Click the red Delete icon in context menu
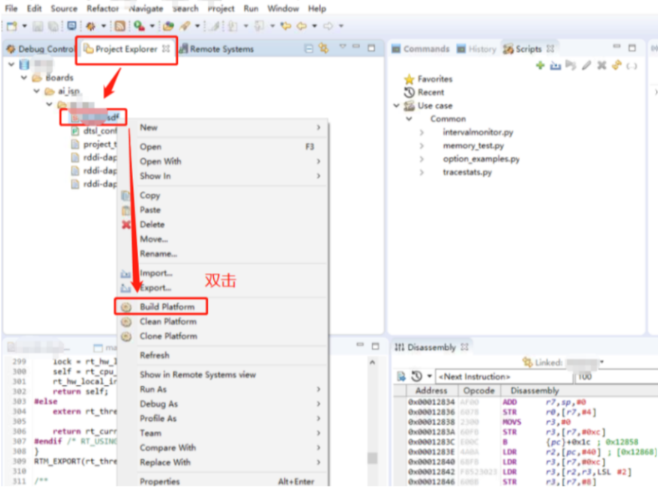 coord(127,224)
